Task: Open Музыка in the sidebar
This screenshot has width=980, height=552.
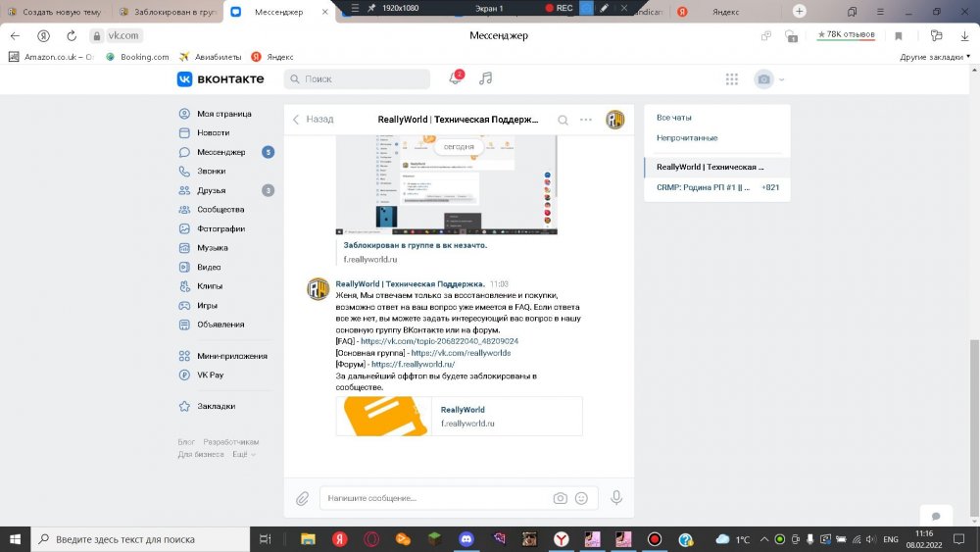Action: [213, 248]
